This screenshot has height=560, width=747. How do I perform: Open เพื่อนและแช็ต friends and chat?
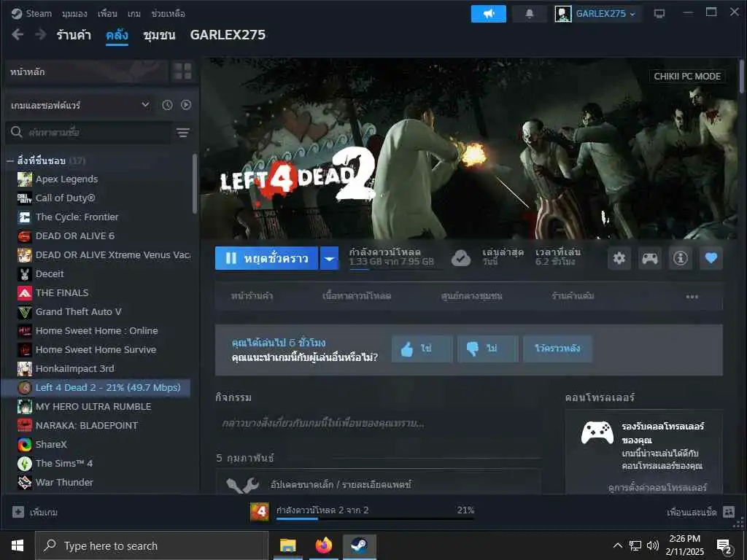(700, 512)
